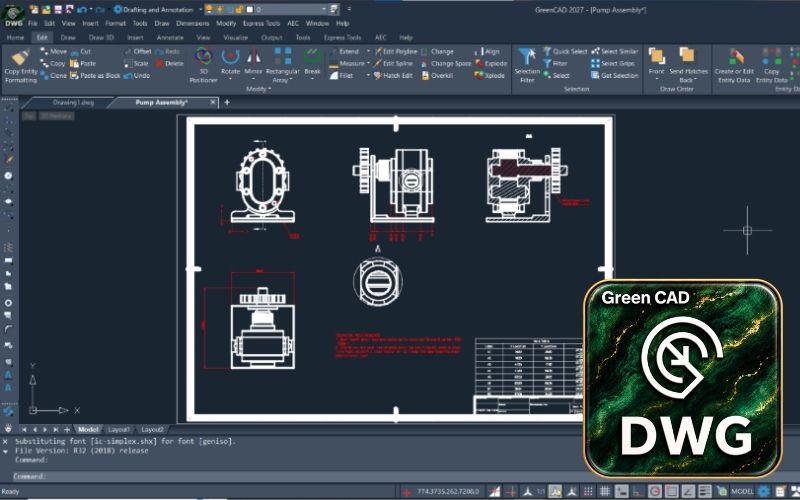Click the Cut icon
The image size is (800, 500).
click(74, 52)
